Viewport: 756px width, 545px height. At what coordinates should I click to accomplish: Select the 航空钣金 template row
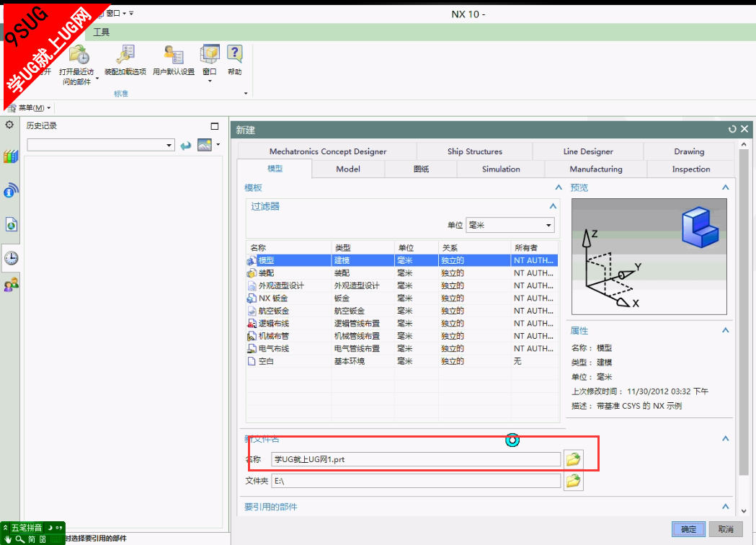402,311
